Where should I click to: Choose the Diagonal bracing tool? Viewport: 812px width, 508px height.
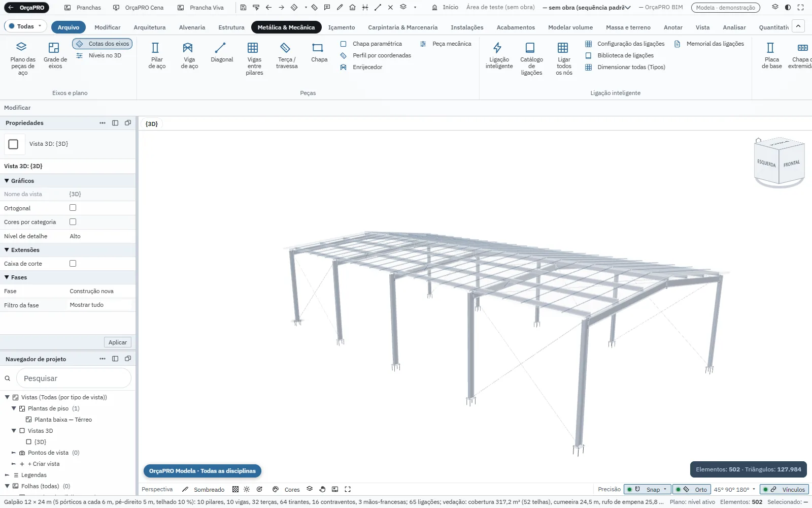[222, 53]
